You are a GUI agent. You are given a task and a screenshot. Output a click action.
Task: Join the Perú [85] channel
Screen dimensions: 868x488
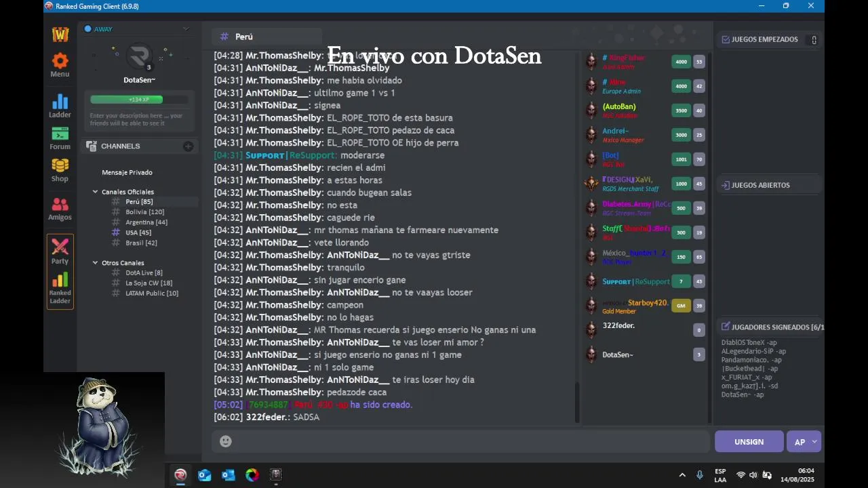pyautogui.click(x=139, y=202)
